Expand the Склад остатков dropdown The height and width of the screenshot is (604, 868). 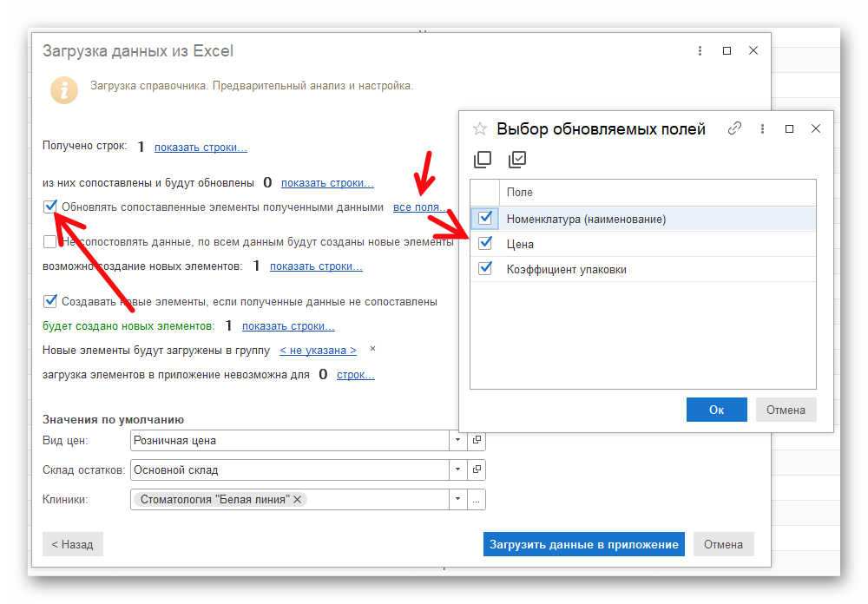click(458, 470)
